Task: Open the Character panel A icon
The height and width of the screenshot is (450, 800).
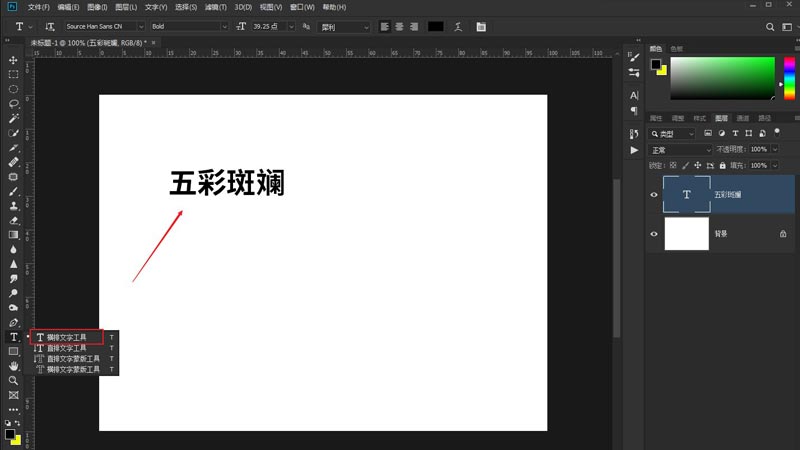Action: click(634, 95)
